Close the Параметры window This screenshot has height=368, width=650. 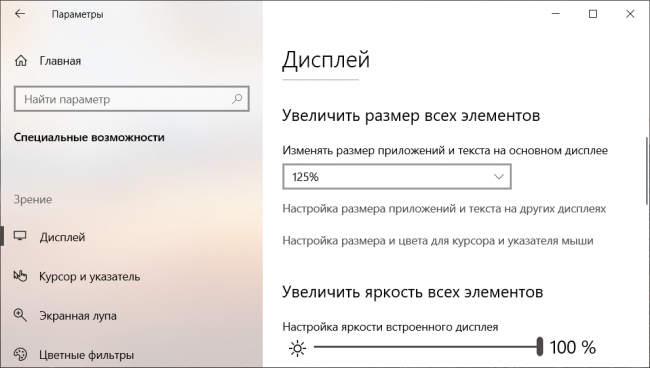click(x=630, y=14)
